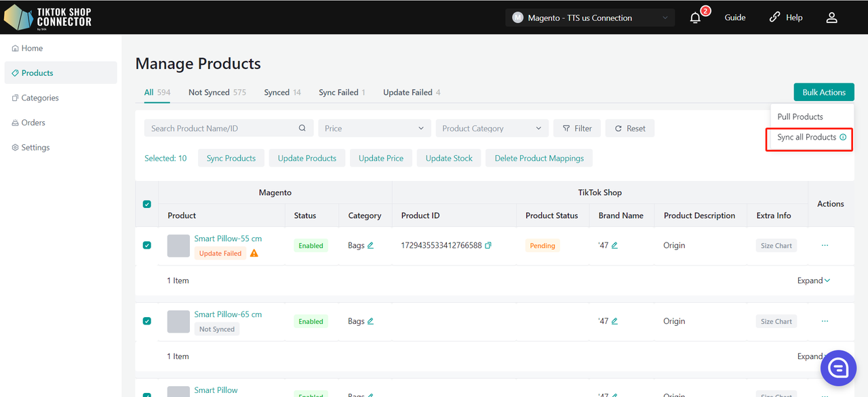The height and width of the screenshot is (397, 868).
Task: Open actions menu for Smart Pillow-55 cm
Action: click(825, 245)
